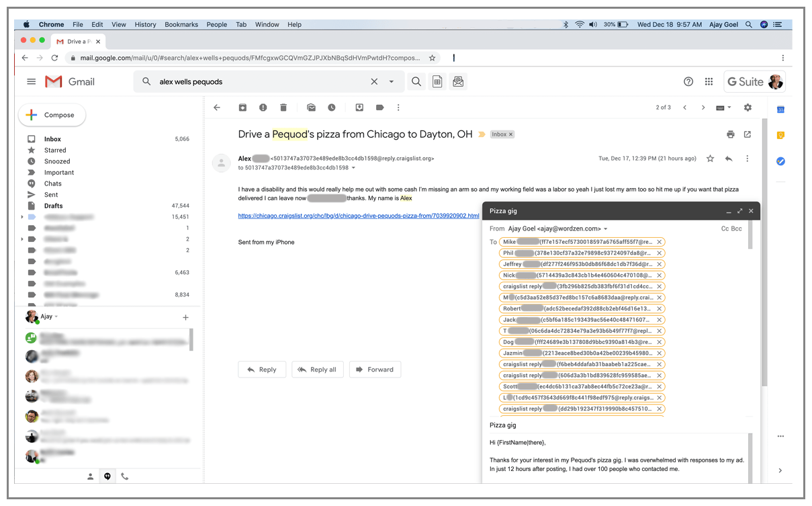This screenshot has width=812, height=506.
Task: Expand the label with 15,451 count
Action: (22, 217)
